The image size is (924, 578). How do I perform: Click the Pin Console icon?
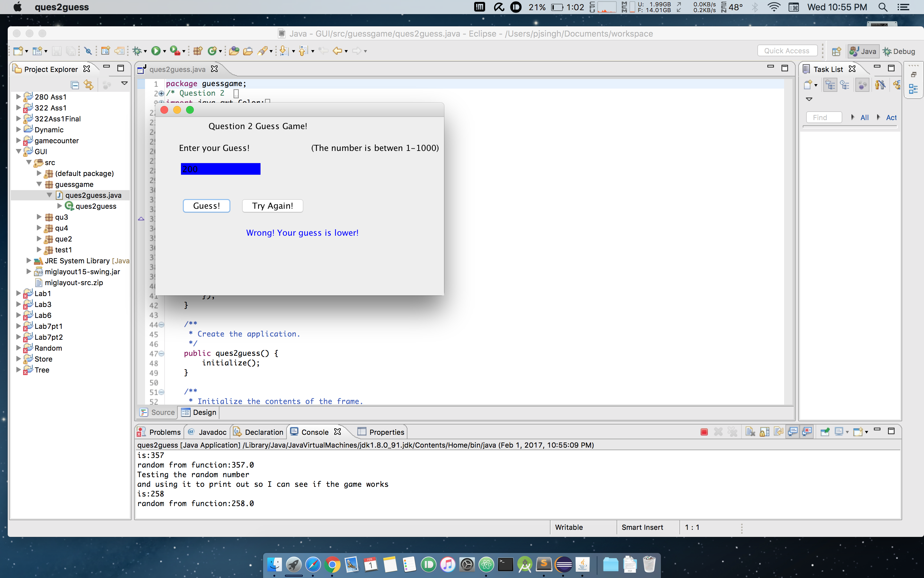(825, 432)
